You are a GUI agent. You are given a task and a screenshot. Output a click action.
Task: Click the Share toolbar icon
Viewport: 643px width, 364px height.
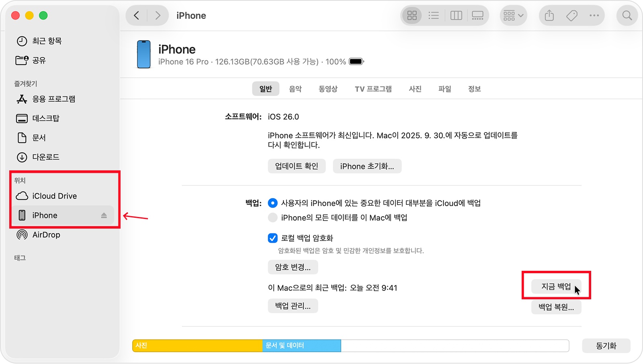pyautogui.click(x=549, y=16)
